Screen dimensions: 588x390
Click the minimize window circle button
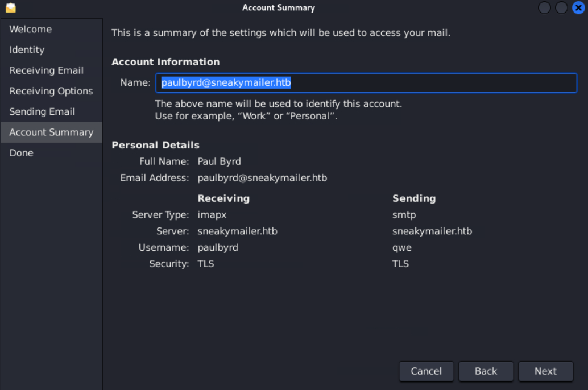pyautogui.click(x=545, y=7)
